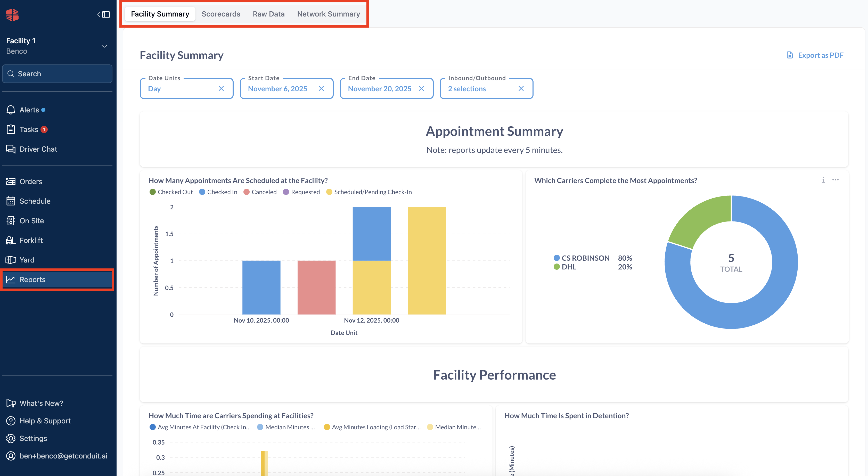This screenshot has width=868, height=476.
Task: Collapse the sidebar panel icon
Action: pos(104,14)
